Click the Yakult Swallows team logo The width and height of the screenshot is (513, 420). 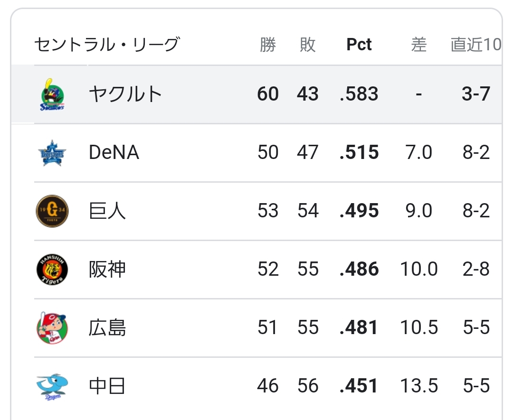[x=52, y=94]
